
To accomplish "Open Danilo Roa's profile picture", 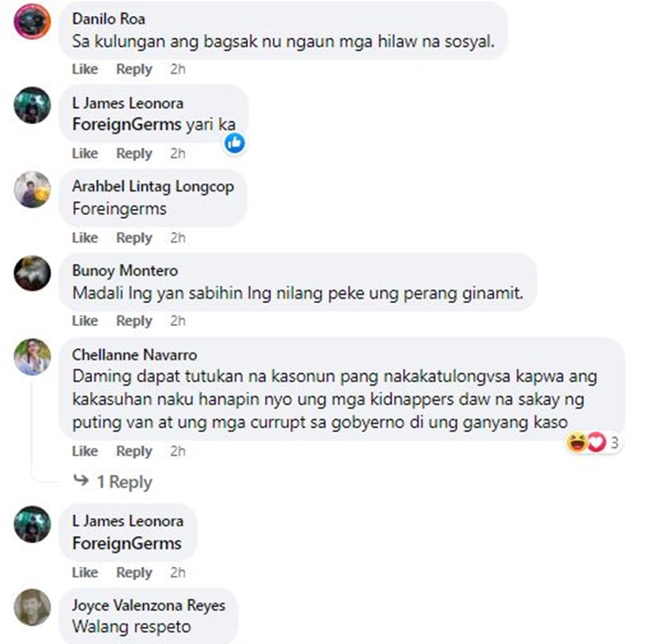I will [32, 21].
